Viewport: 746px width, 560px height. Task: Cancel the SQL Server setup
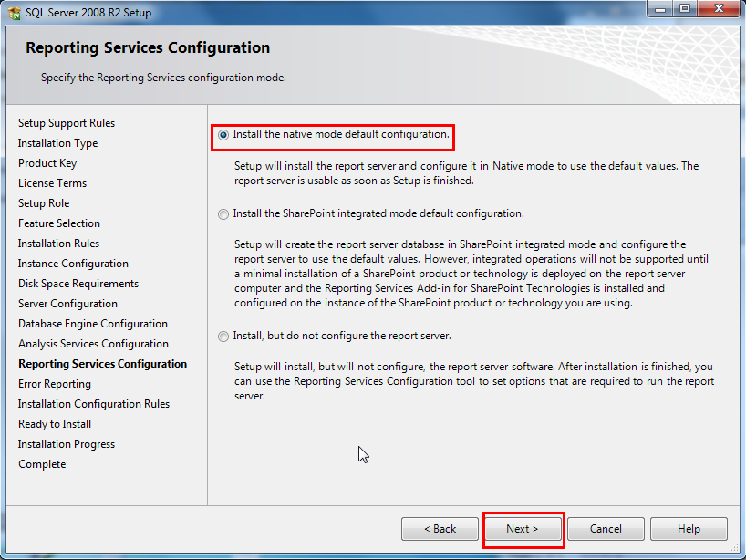[x=606, y=529]
